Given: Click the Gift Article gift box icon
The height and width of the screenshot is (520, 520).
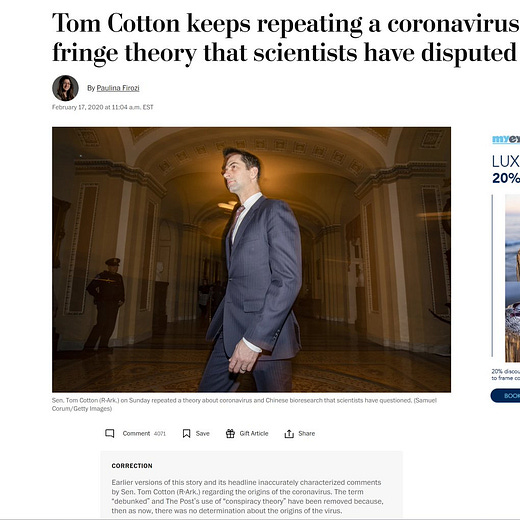Looking at the screenshot, I should [x=230, y=433].
